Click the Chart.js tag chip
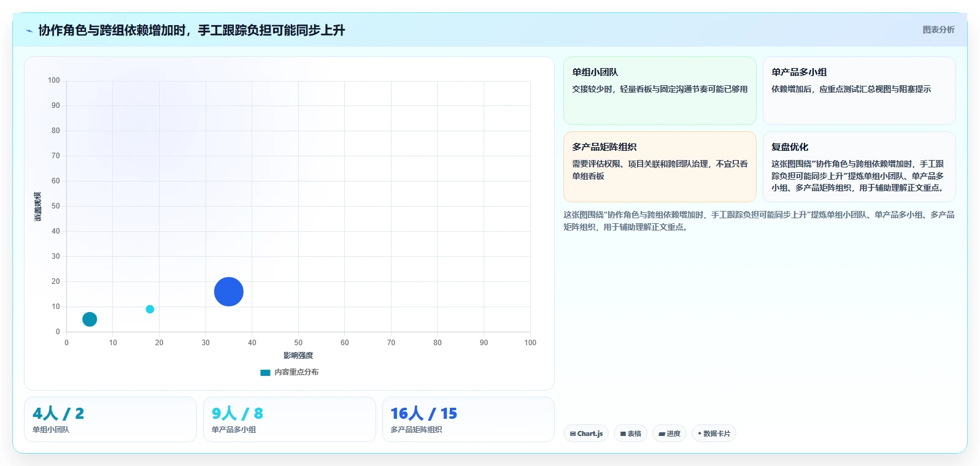The width and height of the screenshot is (980, 466). pos(586,434)
